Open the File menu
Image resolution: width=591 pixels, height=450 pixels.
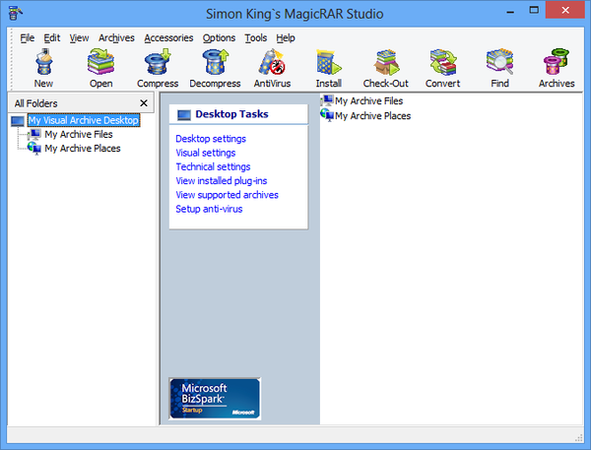[27, 38]
